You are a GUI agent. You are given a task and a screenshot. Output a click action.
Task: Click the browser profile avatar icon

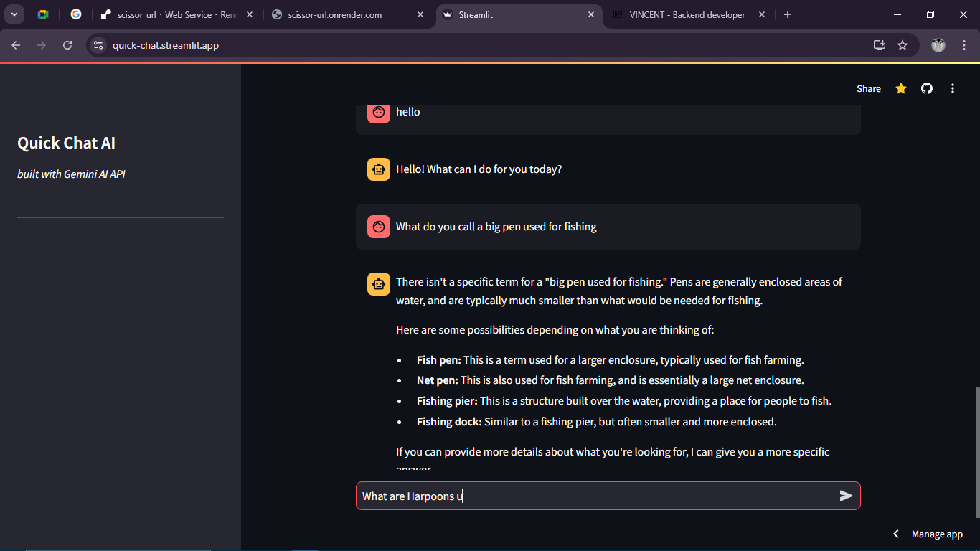point(938,44)
